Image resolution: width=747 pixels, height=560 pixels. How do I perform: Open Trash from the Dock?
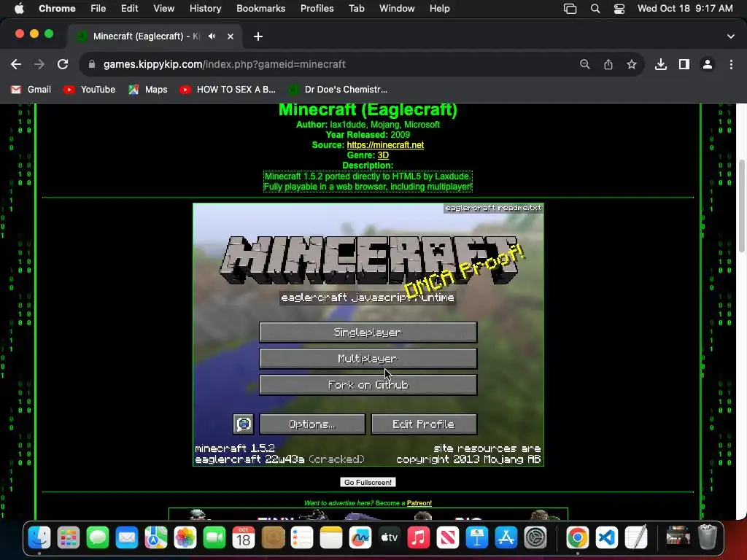click(708, 537)
